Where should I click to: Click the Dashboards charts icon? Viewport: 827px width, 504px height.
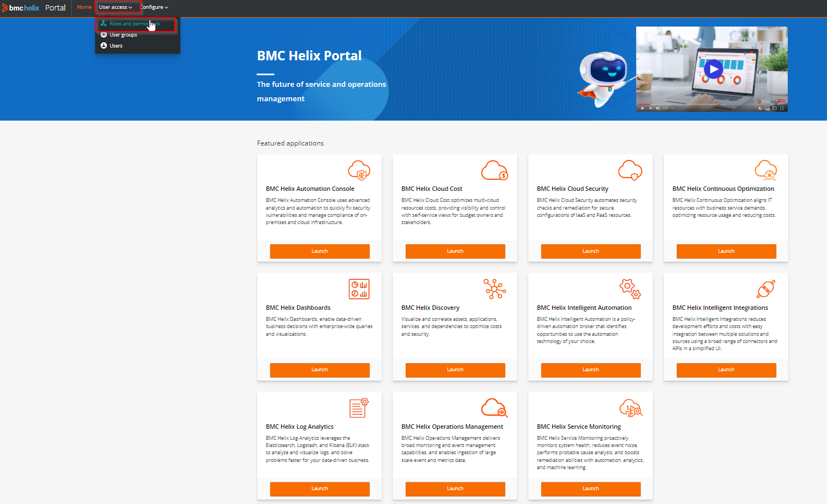tap(359, 289)
